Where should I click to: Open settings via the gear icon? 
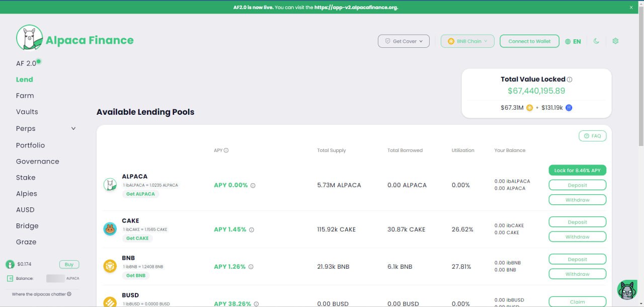pyautogui.click(x=615, y=41)
